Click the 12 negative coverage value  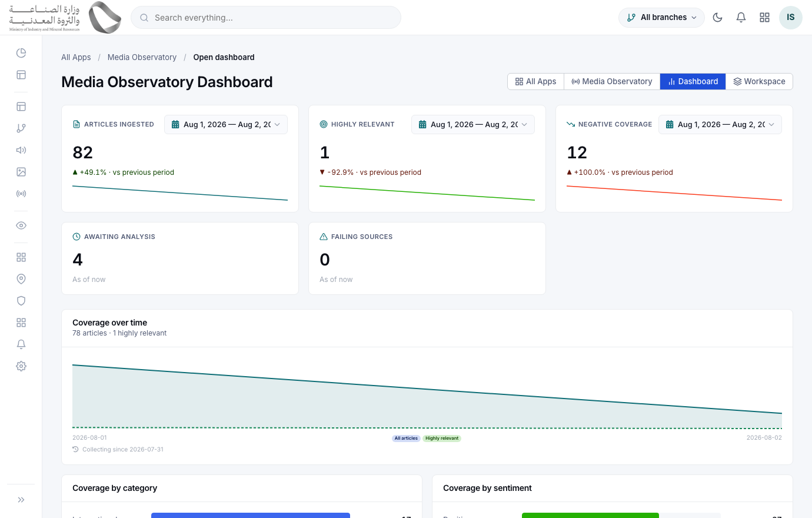577,152
